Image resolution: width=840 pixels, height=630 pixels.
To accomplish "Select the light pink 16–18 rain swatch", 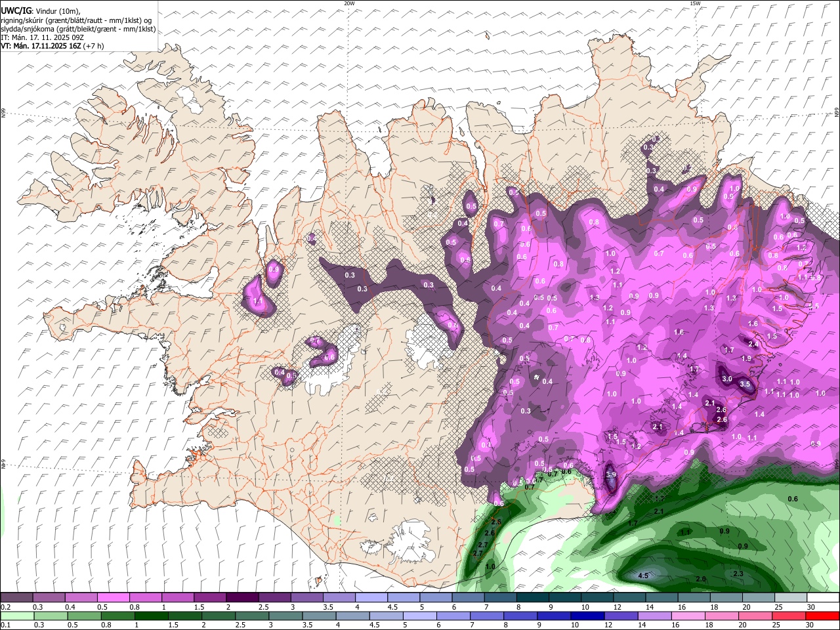I will (x=687, y=616).
